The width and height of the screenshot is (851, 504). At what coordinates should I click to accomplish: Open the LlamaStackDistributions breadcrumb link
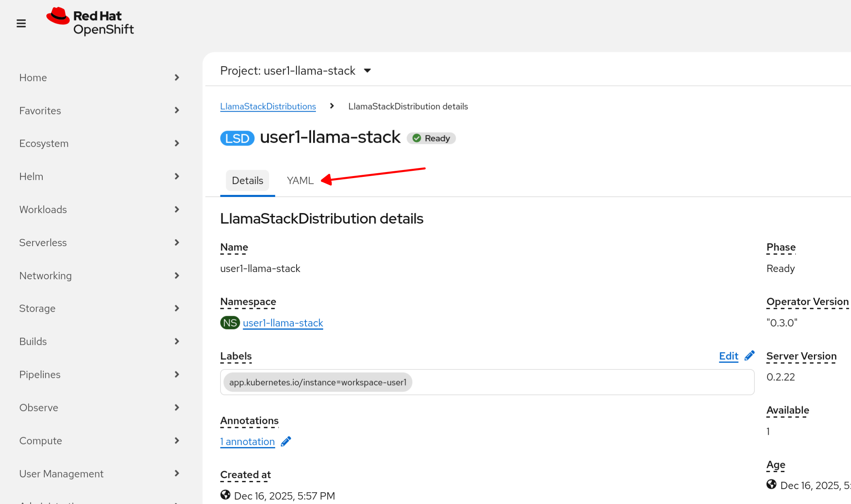click(268, 106)
